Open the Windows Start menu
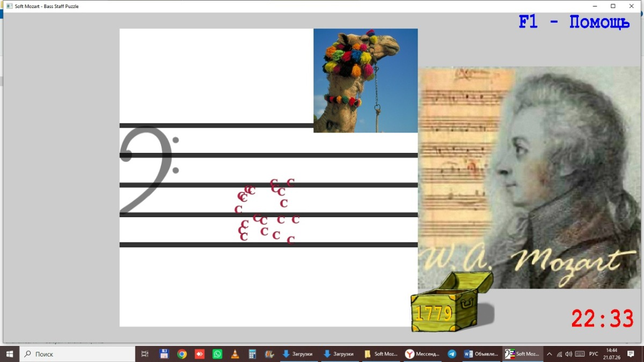 pos(10,354)
